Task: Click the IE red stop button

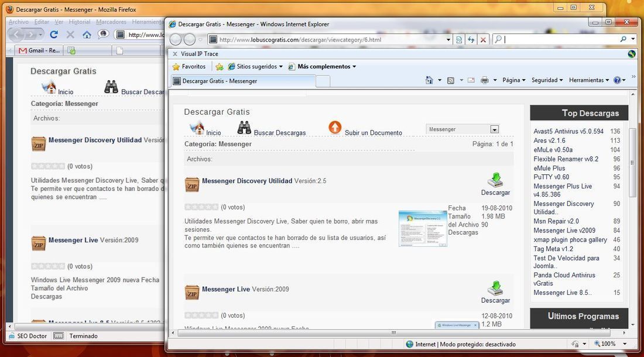Action: pos(484,39)
